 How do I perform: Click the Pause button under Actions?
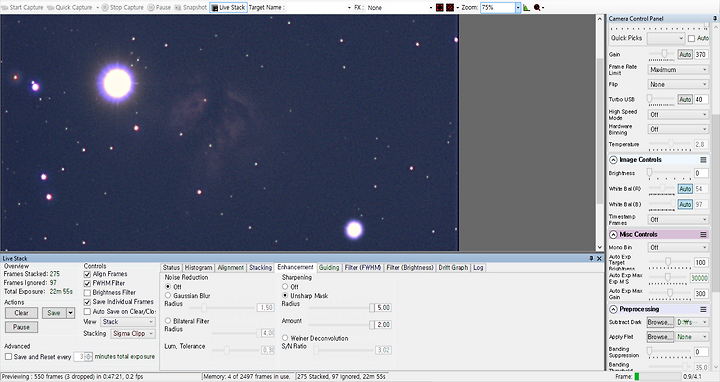(x=22, y=327)
